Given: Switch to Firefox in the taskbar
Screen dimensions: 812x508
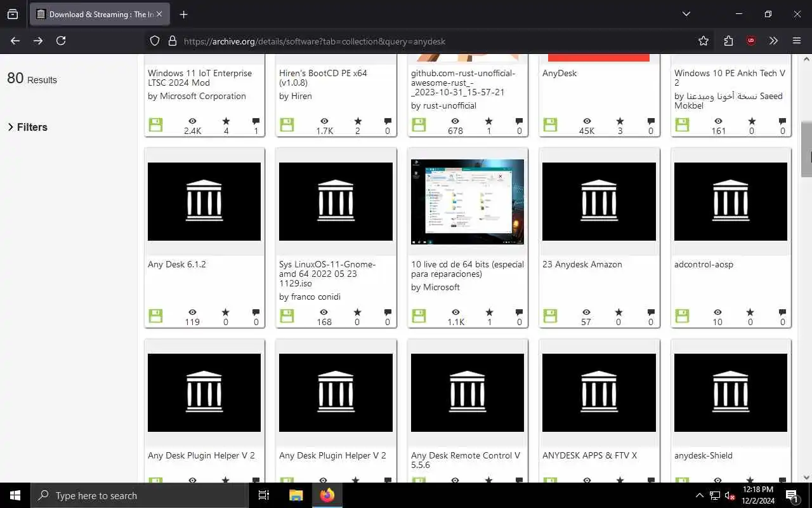Looking at the screenshot, I should [x=327, y=495].
